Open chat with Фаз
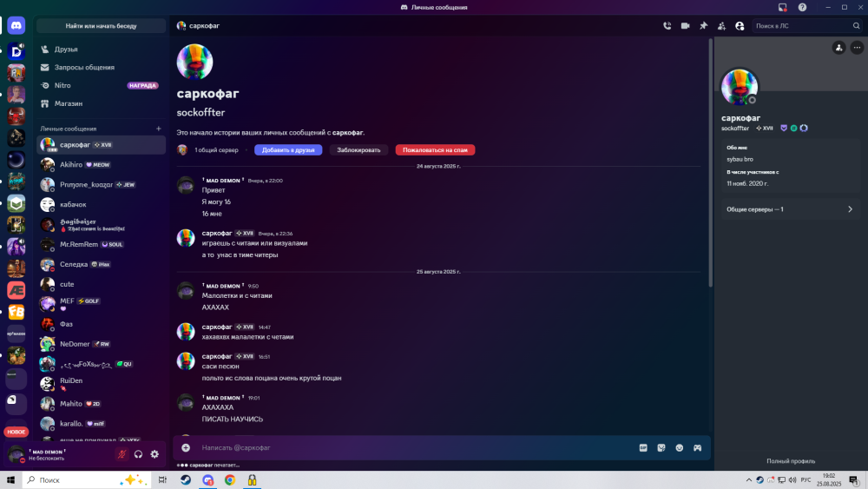Screen dimensions: 868x489 click(101, 324)
